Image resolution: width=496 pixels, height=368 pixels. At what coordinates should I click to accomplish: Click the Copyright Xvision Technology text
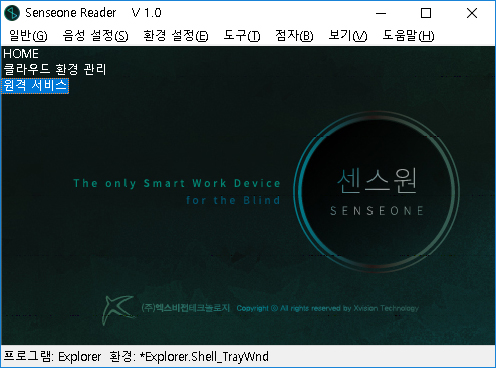pos(328,308)
